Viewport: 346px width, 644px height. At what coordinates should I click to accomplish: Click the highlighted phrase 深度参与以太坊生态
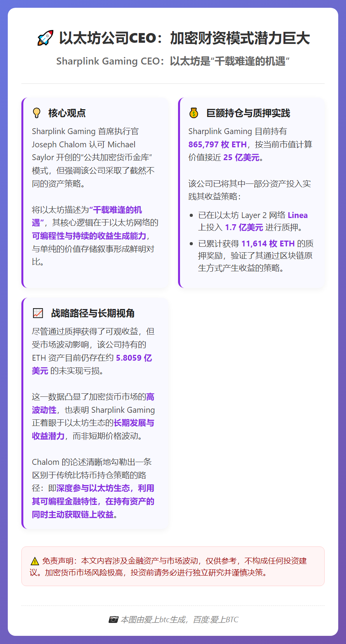(93, 488)
